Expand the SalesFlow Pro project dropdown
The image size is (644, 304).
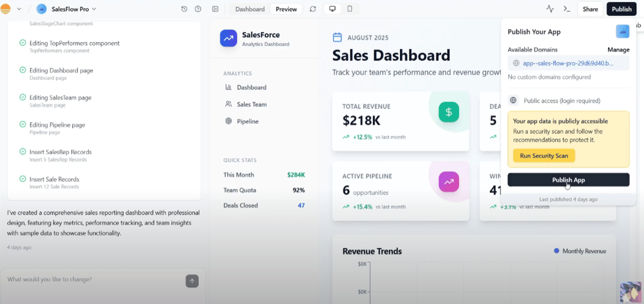(94, 9)
